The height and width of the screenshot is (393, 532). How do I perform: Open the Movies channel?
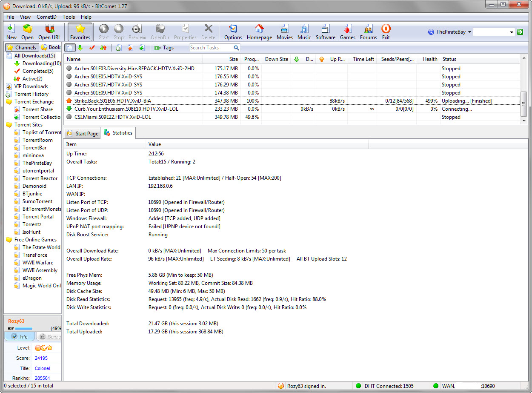(284, 32)
